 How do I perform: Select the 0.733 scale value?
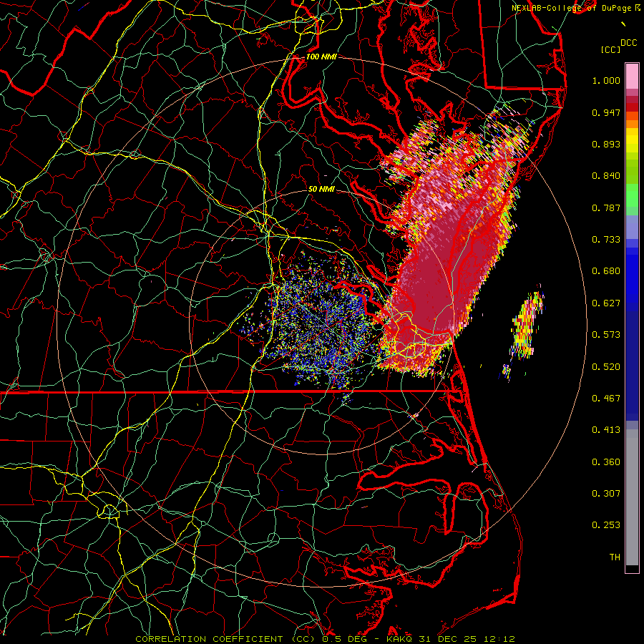(606, 240)
